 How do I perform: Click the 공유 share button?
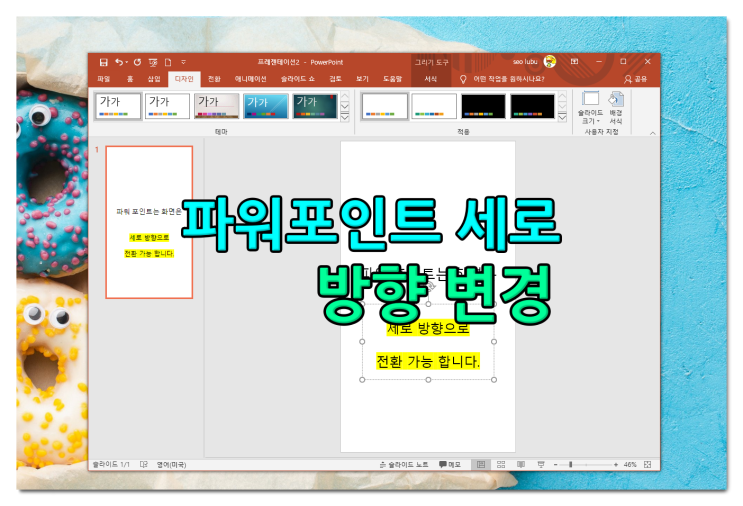click(635, 79)
